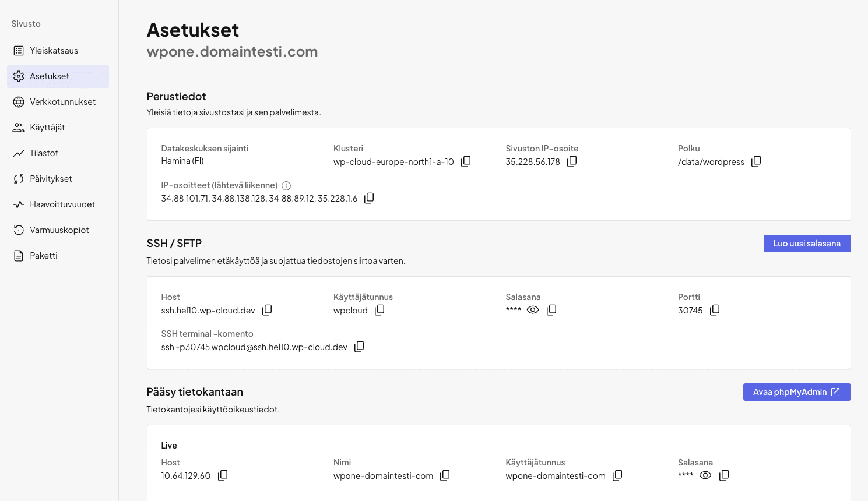The width and height of the screenshot is (868, 501).
Task: Copy the Klusteri value to clipboard
Action: coord(466,161)
